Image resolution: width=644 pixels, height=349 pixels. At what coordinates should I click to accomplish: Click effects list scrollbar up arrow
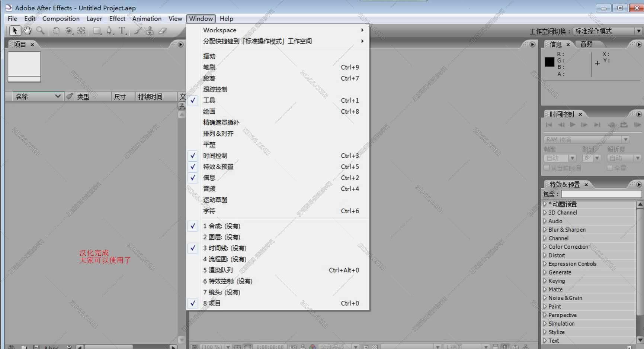click(x=640, y=204)
